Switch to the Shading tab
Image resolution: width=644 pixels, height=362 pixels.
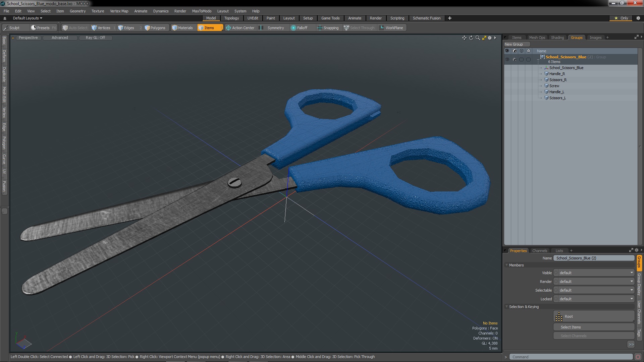[557, 38]
